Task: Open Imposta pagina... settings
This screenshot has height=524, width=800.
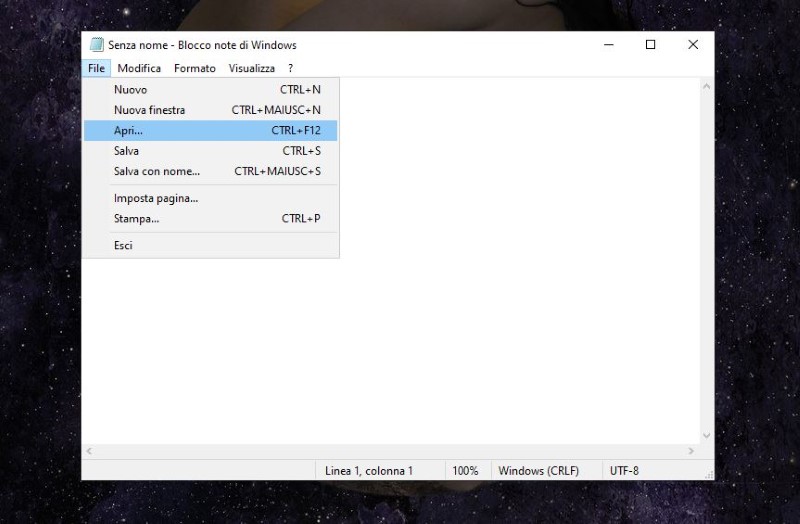Action: [155, 198]
